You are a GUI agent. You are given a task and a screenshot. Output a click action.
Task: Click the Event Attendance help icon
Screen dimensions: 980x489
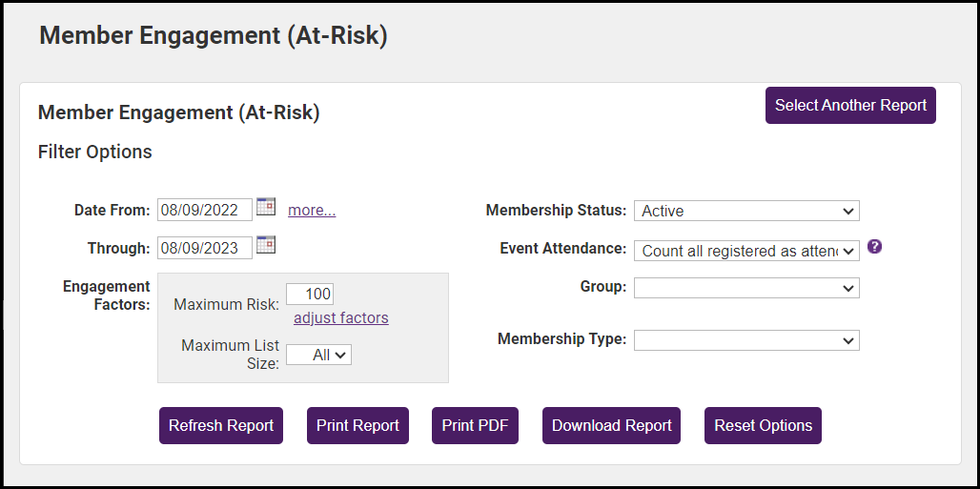pos(874,246)
